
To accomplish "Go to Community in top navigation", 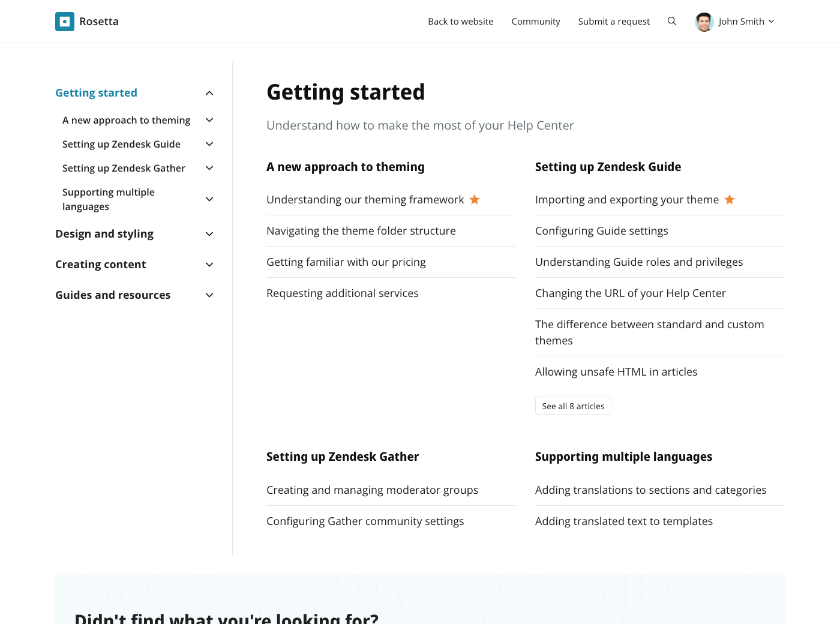I will tap(535, 22).
